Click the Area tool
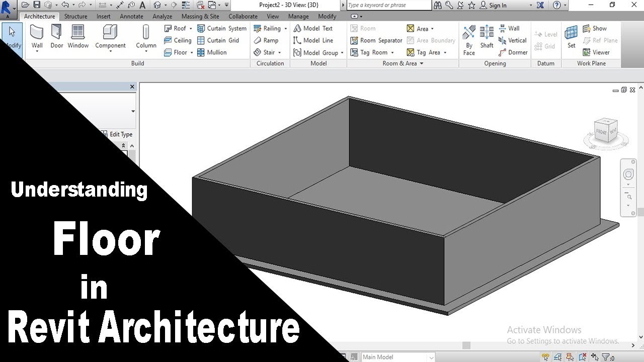 click(x=417, y=29)
